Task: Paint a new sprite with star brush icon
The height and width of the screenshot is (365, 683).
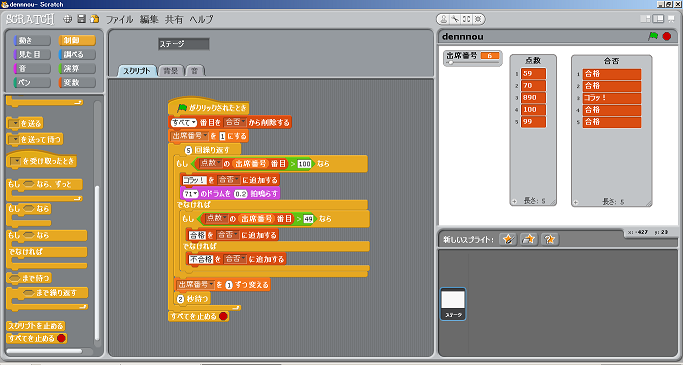Action: (x=508, y=239)
